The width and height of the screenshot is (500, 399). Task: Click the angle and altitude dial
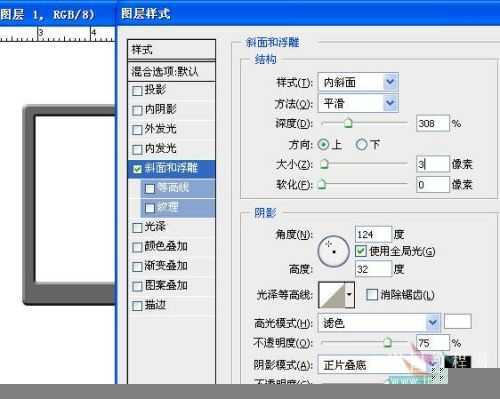(333, 251)
